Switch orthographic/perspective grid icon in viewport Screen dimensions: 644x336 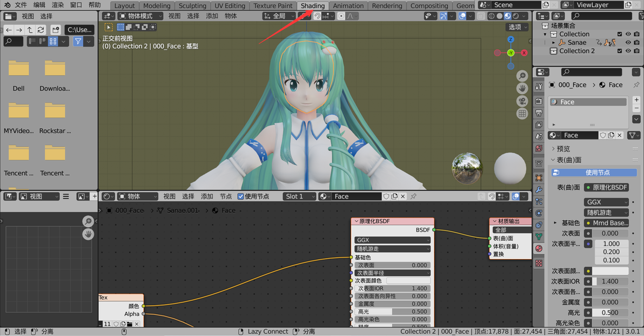click(522, 114)
